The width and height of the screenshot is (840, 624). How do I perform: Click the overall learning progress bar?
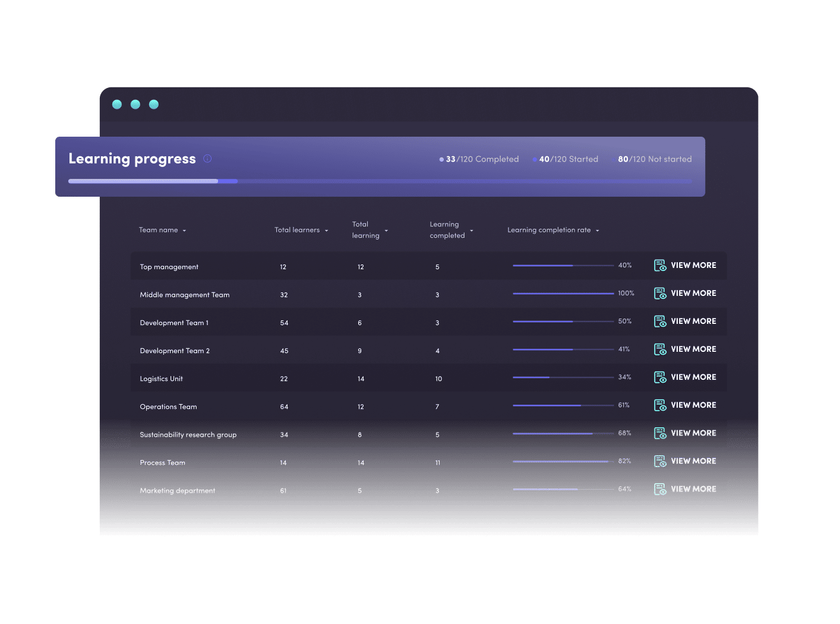[x=380, y=181]
